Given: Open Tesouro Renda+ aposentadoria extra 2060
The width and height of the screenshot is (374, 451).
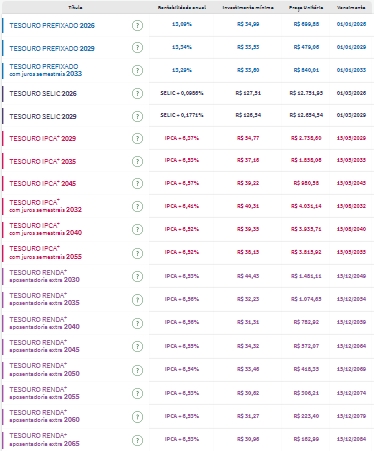Looking at the screenshot, I should [x=44, y=416].
